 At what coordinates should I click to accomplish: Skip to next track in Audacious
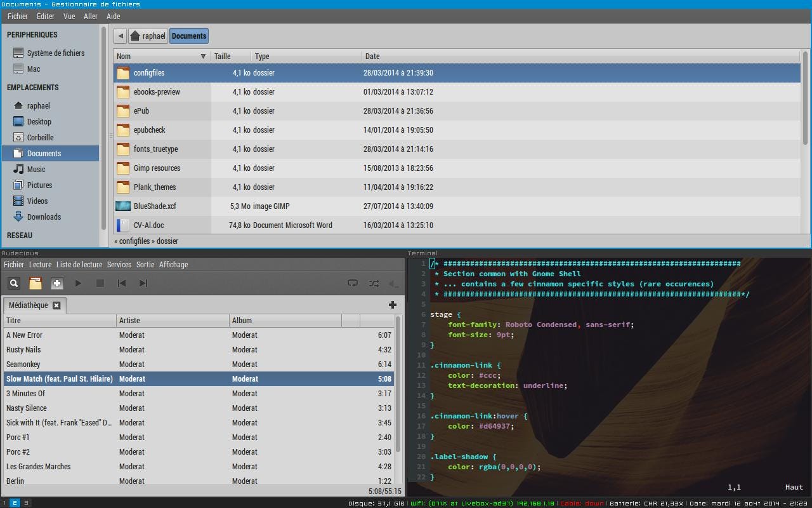pos(143,283)
